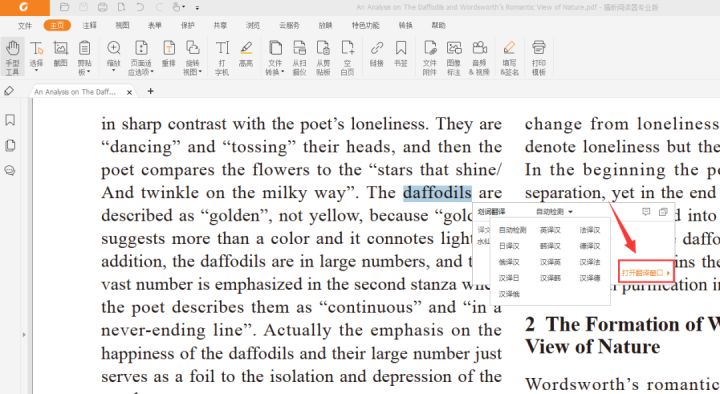Expand the Rotate View (旋转视图) dropdown

tap(192, 57)
